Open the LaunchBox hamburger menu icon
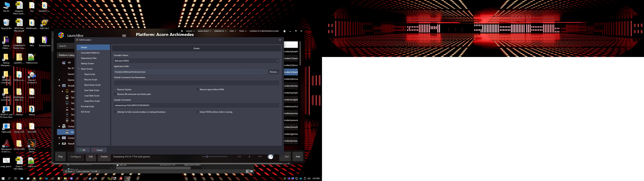The image size is (644, 181). 124,36
